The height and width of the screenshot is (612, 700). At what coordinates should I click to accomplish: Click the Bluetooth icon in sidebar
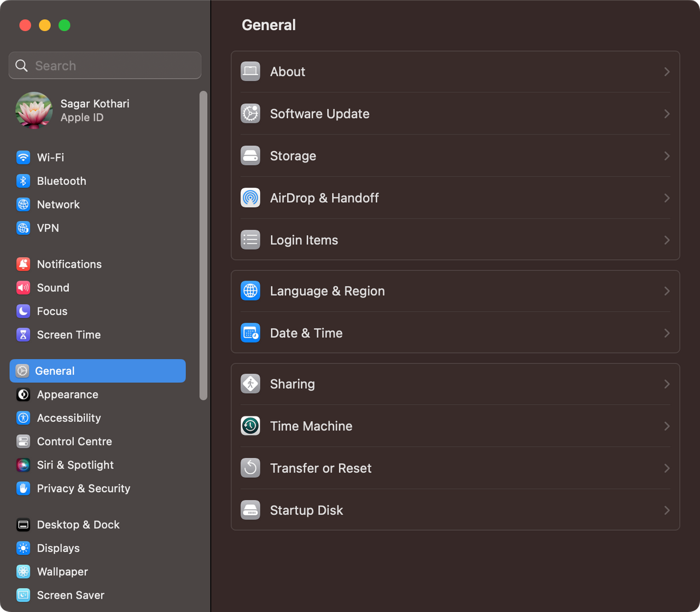(x=23, y=181)
